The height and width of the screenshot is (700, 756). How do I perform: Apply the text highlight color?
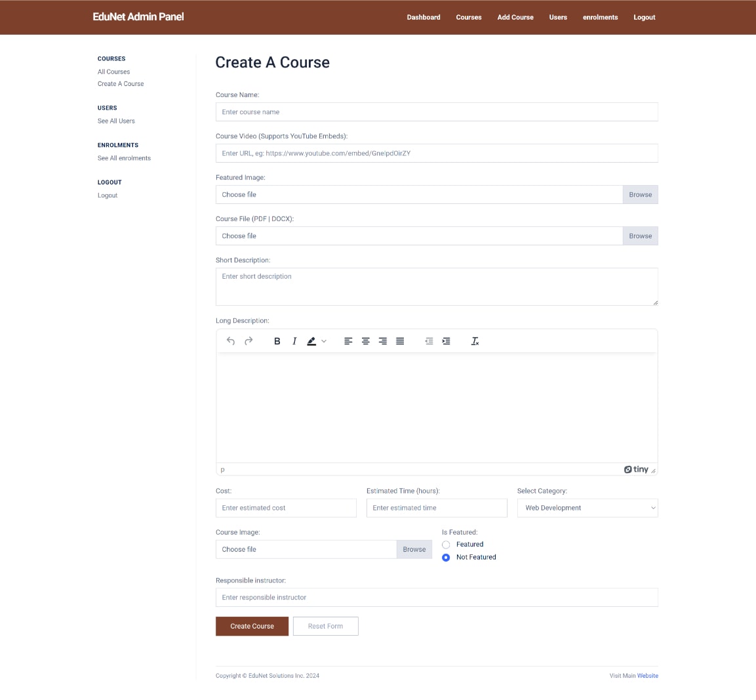click(311, 341)
